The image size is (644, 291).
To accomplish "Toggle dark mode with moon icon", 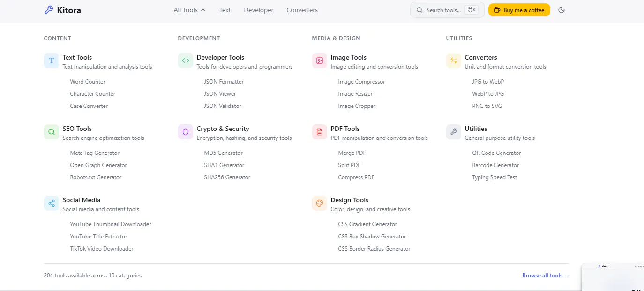I will coord(562,10).
